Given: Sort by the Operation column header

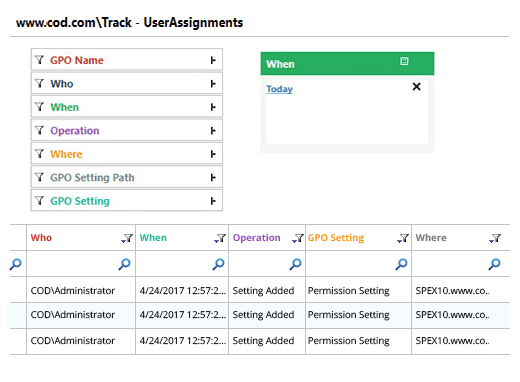Looking at the screenshot, I should pos(256,238).
